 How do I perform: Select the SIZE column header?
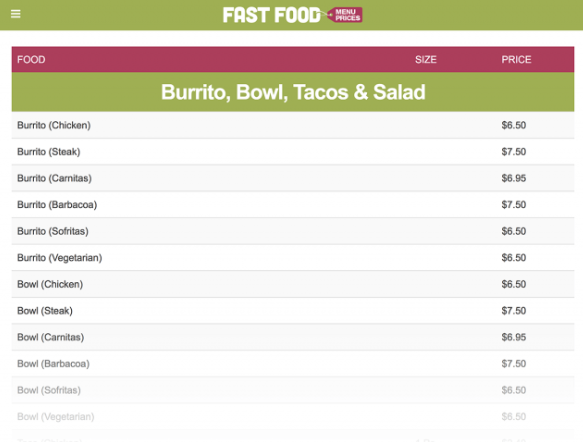426,59
